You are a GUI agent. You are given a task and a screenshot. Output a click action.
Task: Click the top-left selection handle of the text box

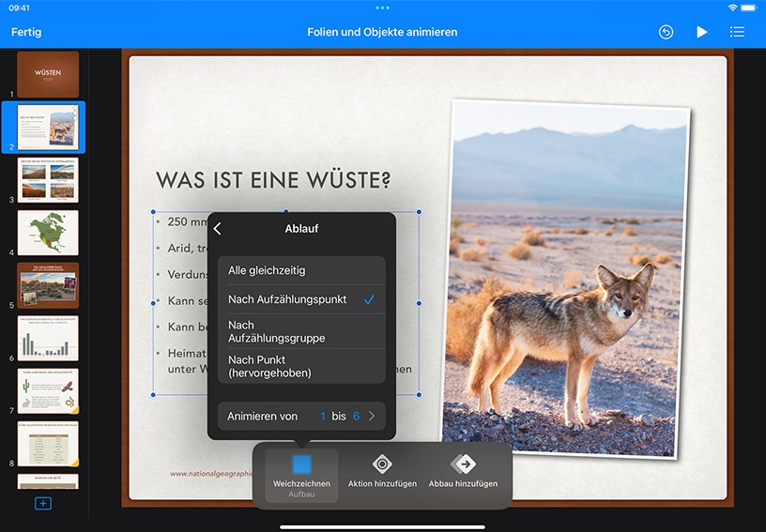pyautogui.click(x=153, y=212)
